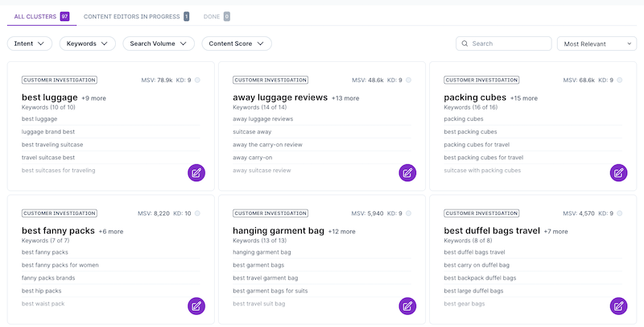This screenshot has height=327, width=644.
Task: Click keyword 'best travel garment bag'
Action: [x=266, y=278]
